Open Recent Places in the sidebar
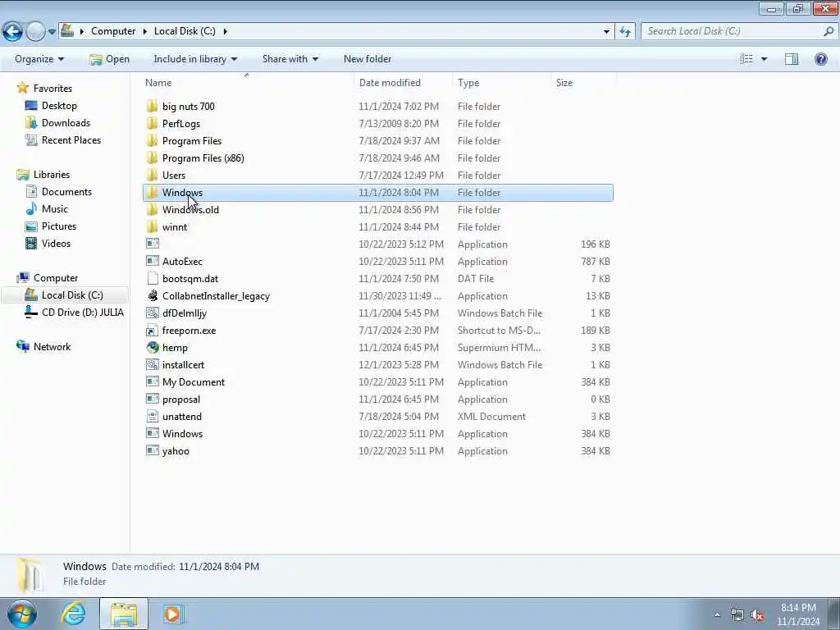Screen dimensions: 840x630 click(x=71, y=139)
